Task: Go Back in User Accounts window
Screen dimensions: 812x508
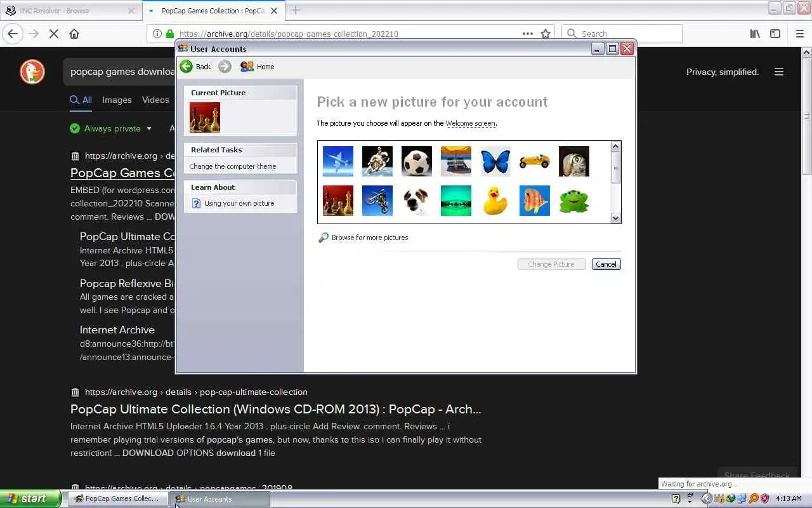Action: pyautogui.click(x=195, y=67)
